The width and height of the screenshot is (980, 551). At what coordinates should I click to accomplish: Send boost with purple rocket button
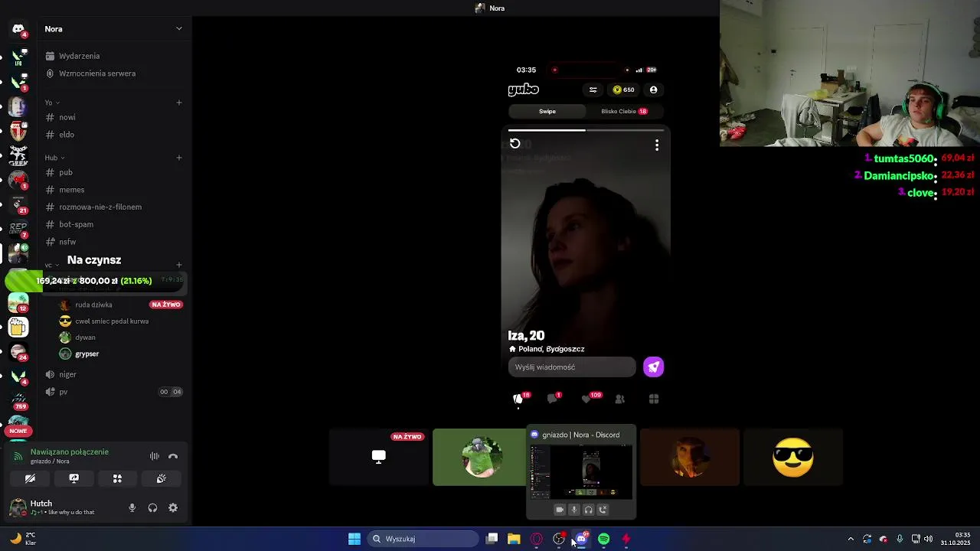[x=654, y=367]
